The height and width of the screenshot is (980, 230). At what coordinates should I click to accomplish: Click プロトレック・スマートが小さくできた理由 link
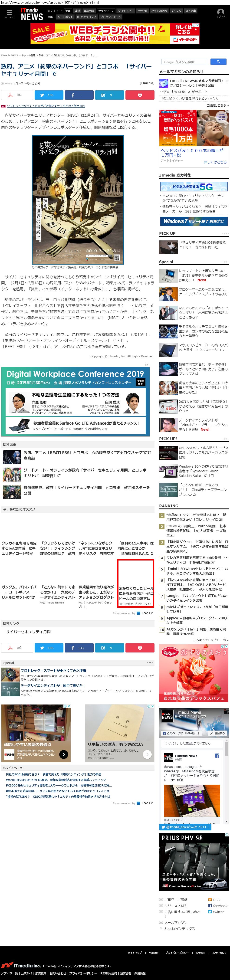[x=53, y=671]
